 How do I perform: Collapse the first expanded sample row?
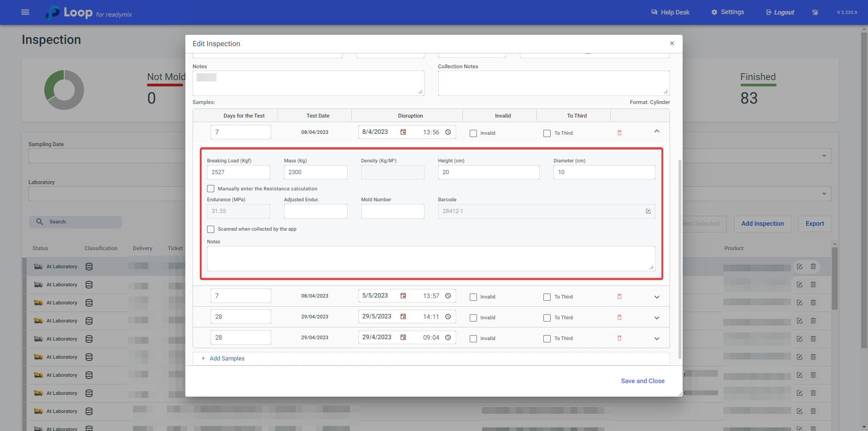(x=657, y=131)
